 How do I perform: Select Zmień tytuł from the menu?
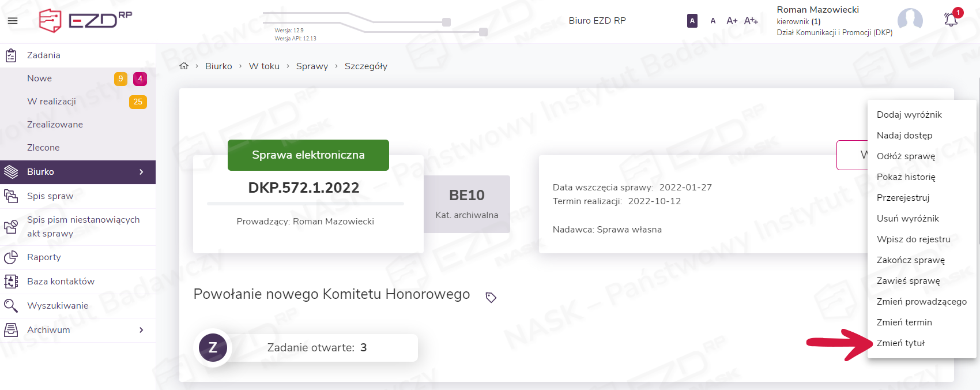point(900,343)
